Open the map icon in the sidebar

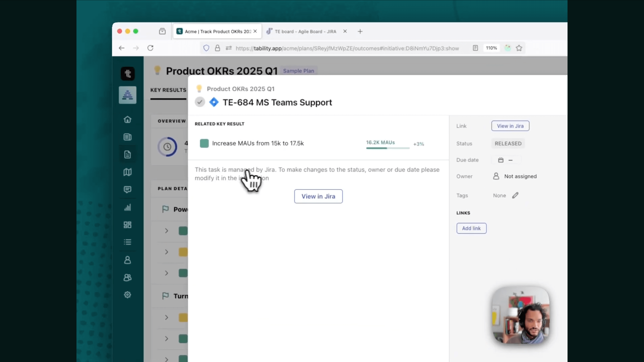127,172
